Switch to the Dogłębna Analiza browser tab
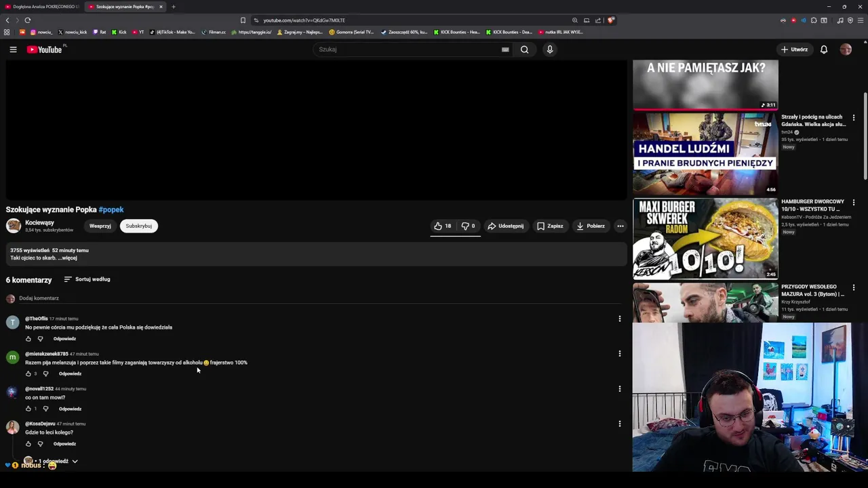The image size is (868, 488). coord(42,7)
